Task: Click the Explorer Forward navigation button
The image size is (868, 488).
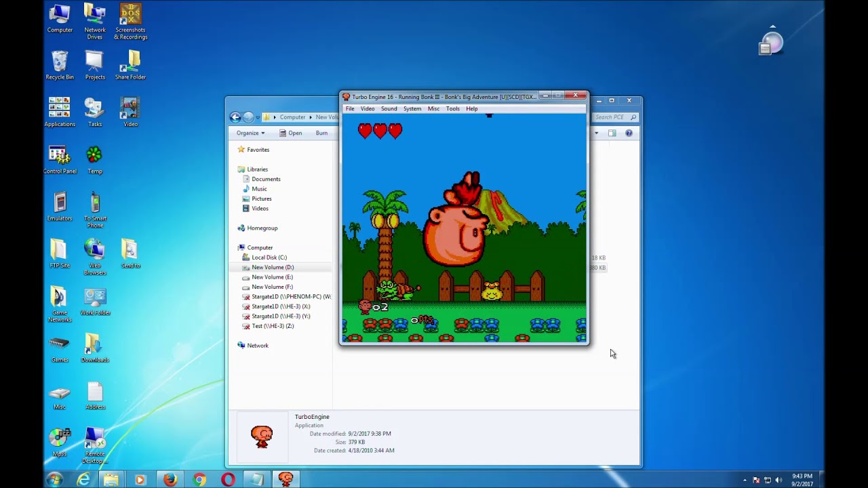Action: click(248, 117)
